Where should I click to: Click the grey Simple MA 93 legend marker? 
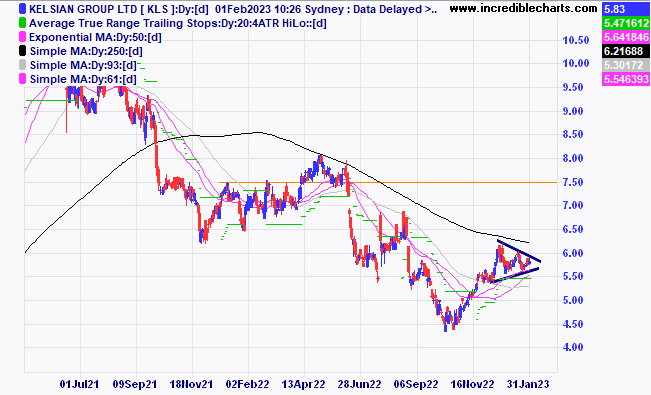[22, 65]
